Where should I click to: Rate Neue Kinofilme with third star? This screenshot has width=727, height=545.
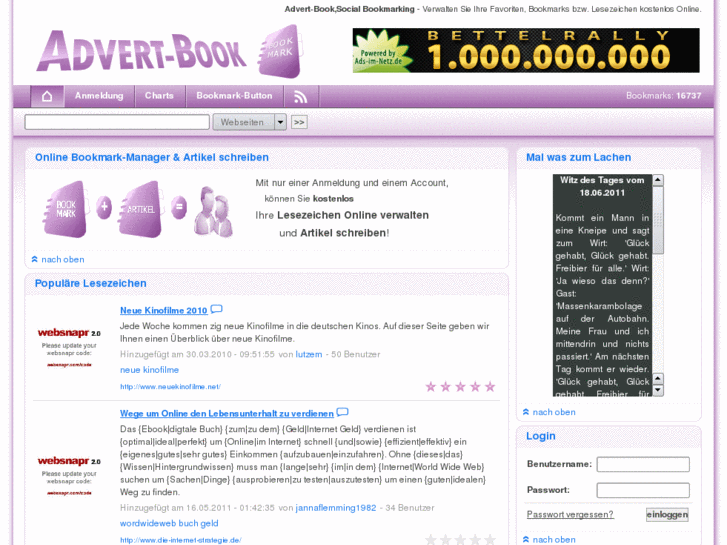460,386
